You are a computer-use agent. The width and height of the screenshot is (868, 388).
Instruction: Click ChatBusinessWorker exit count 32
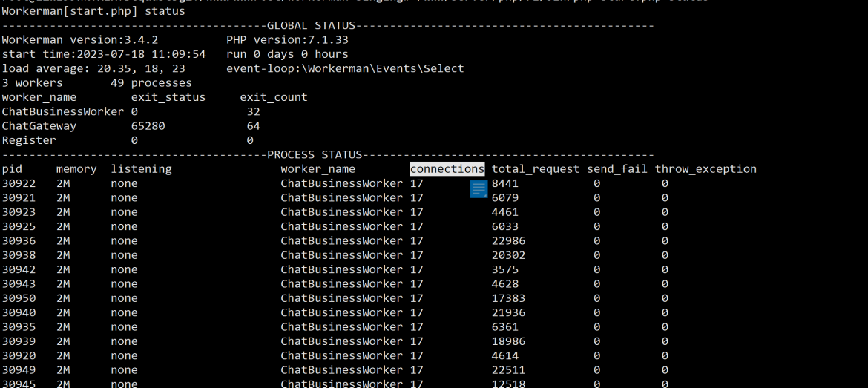click(254, 112)
